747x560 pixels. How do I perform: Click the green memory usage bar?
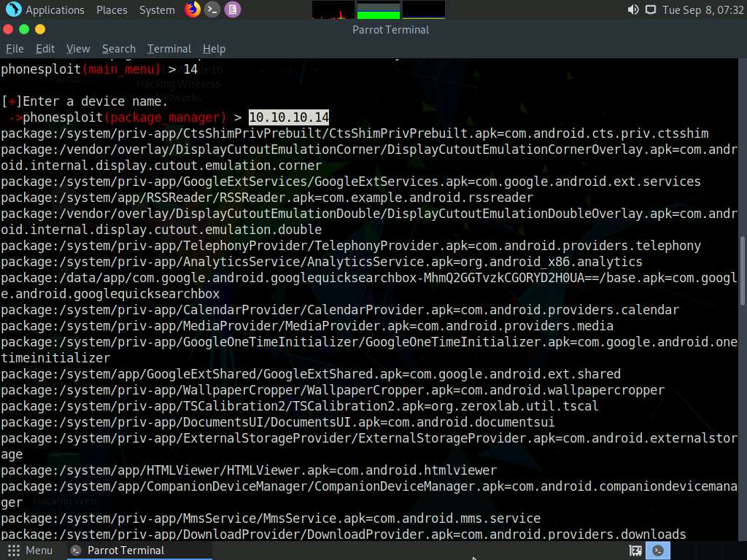(x=377, y=10)
